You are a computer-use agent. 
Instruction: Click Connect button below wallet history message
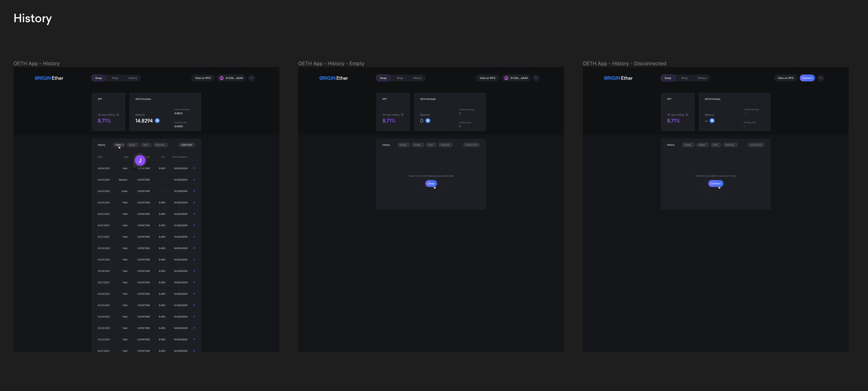click(x=715, y=184)
